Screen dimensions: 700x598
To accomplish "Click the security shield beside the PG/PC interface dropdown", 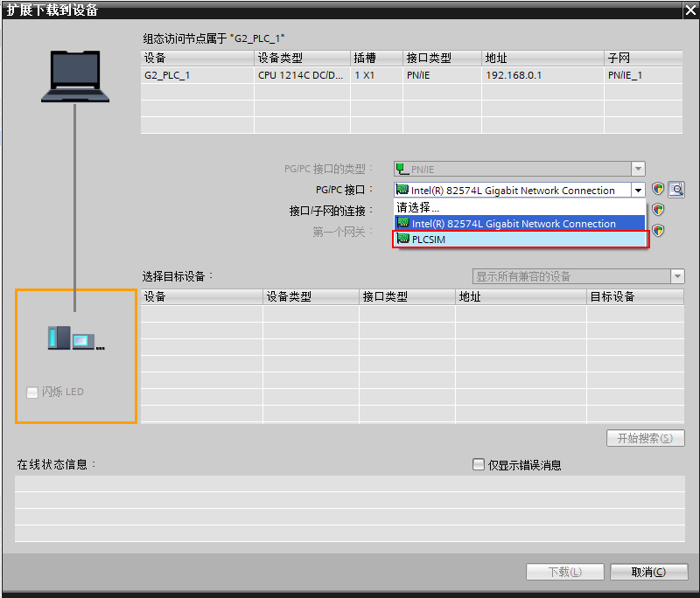I will point(656,189).
